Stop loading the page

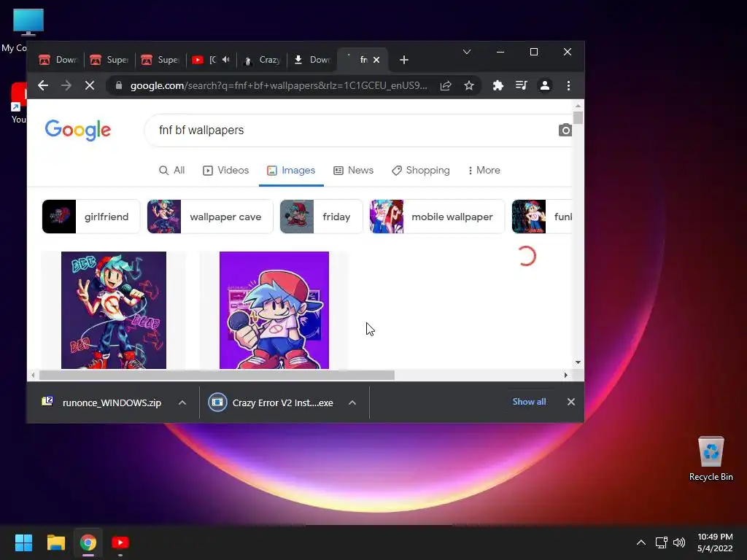(90, 86)
